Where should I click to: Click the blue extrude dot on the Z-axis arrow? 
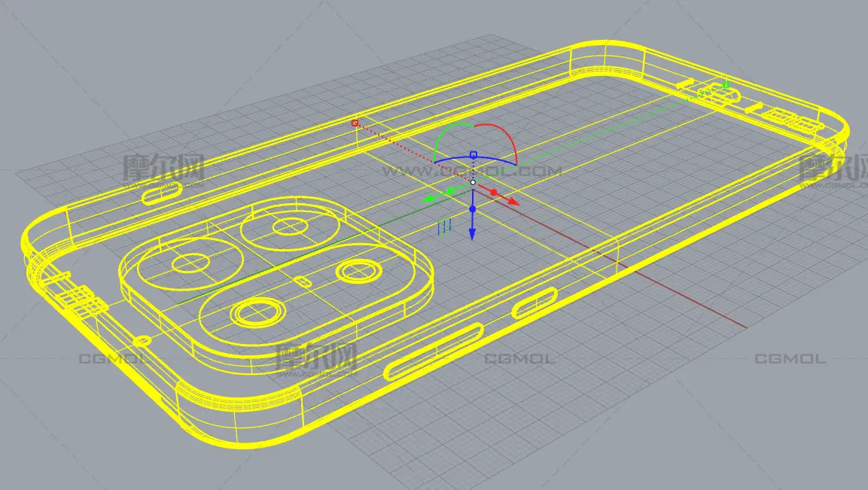(472, 209)
